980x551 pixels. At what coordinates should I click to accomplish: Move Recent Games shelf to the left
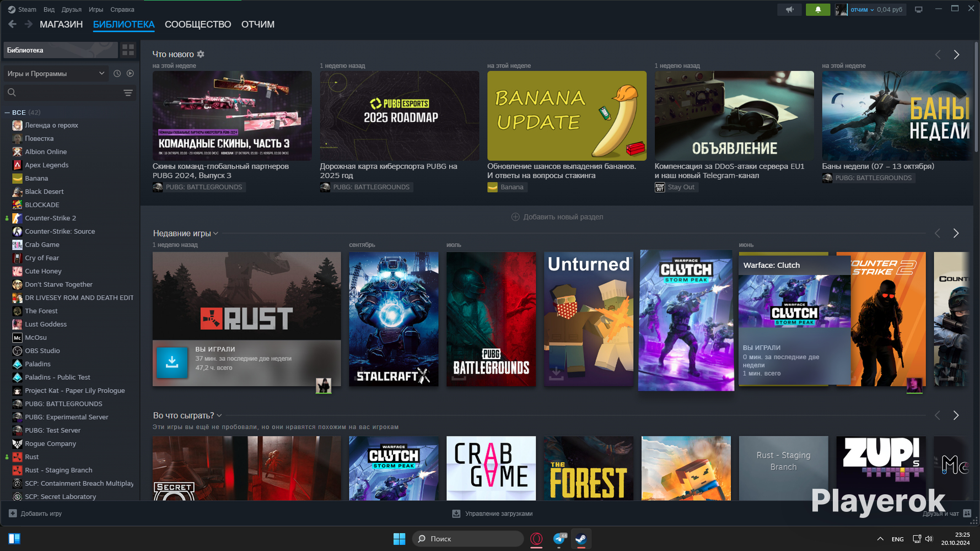point(937,233)
